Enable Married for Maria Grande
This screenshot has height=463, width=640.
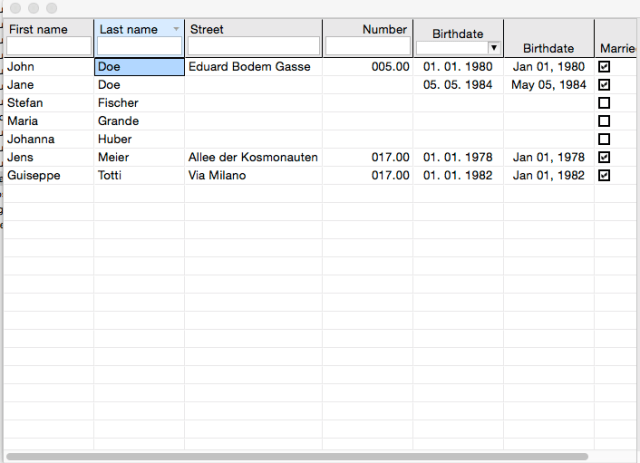pos(604,121)
